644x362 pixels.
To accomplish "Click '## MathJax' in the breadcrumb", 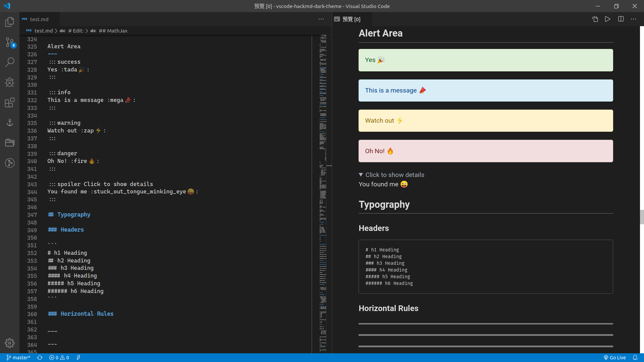I will [113, 31].
